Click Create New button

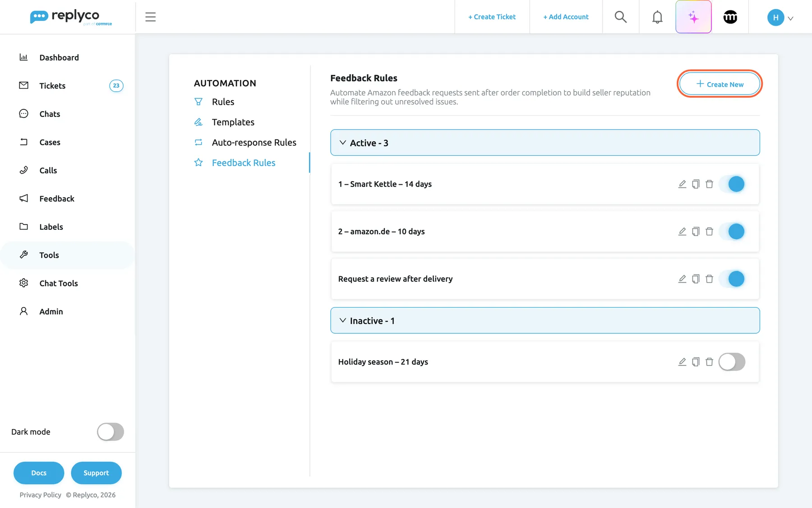coord(720,84)
